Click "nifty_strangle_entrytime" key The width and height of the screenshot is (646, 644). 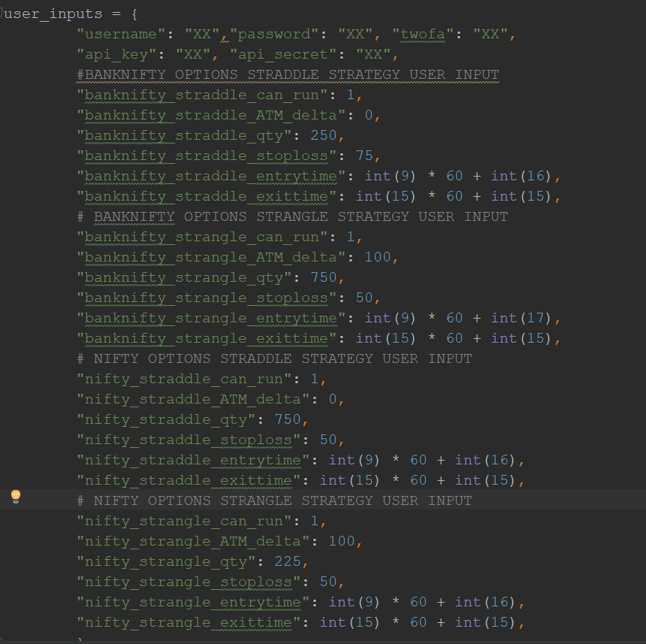(x=193, y=602)
